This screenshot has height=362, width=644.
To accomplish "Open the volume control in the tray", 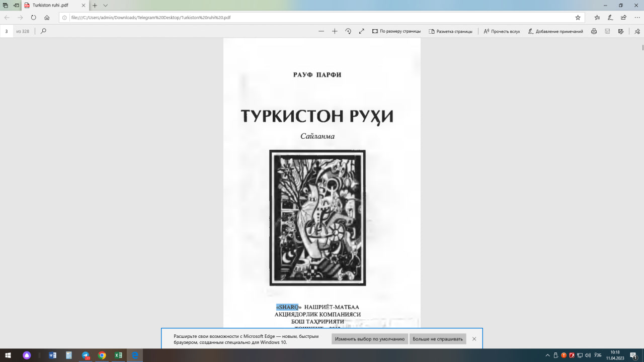I will tap(588, 355).
